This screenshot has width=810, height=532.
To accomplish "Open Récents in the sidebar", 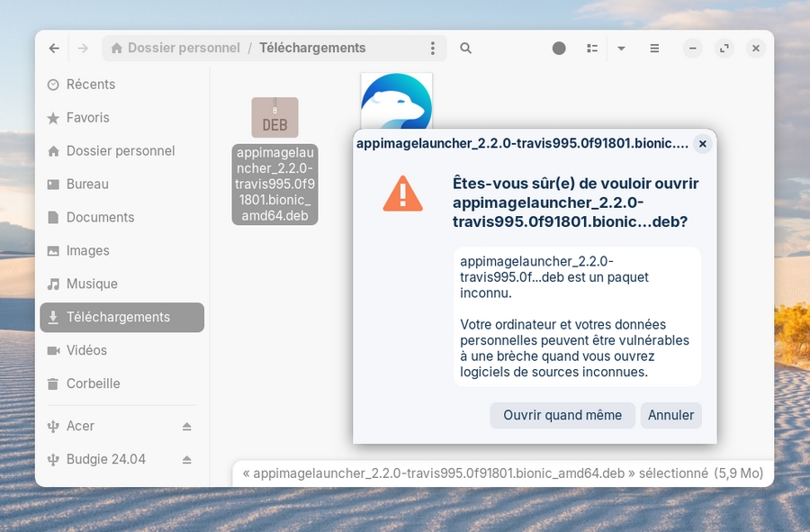I will [90, 85].
